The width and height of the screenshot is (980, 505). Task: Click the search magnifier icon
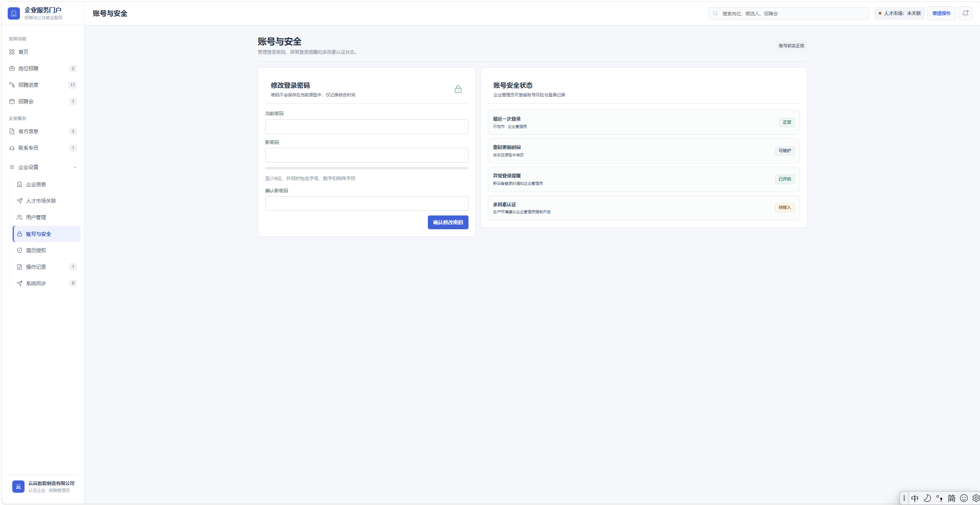tap(715, 13)
